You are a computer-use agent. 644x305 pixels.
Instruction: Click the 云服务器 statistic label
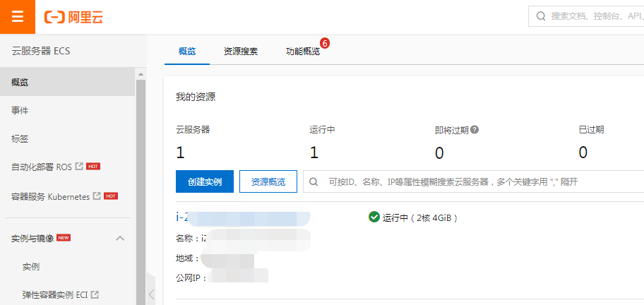coord(193,130)
